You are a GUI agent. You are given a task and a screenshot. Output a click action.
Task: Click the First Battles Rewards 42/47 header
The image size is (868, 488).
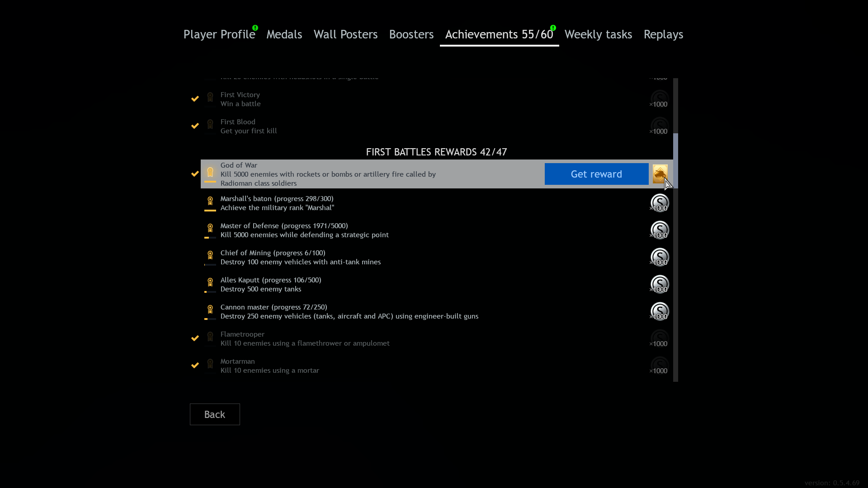pyautogui.click(x=436, y=152)
